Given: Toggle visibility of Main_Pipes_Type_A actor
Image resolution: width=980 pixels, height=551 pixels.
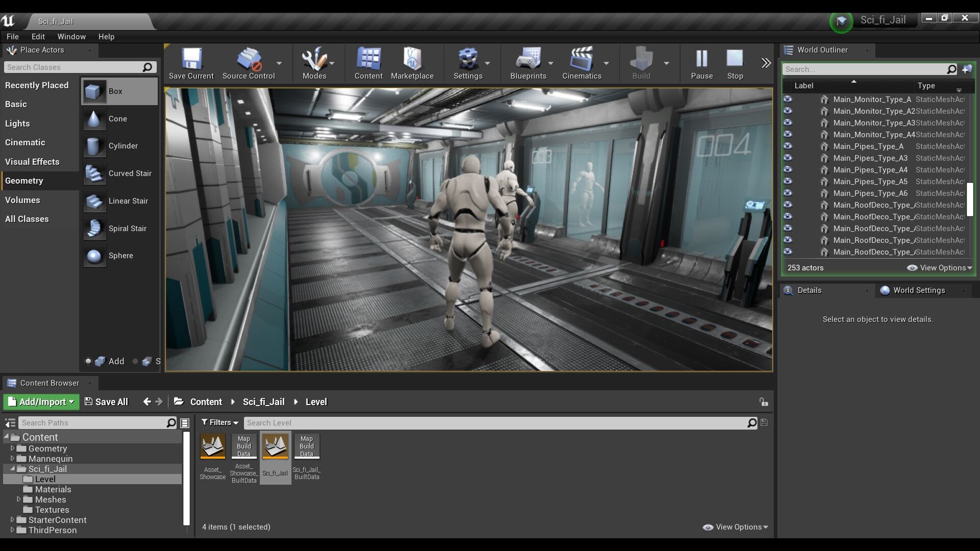Looking at the screenshot, I should pyautogui.click(x=788, y=146).
